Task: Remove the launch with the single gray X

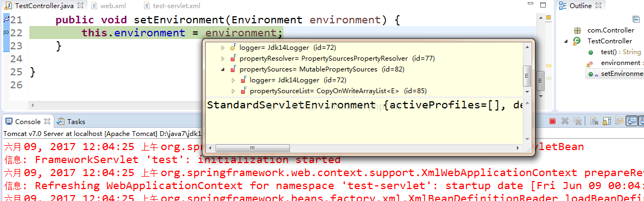Action: (565, 121)
